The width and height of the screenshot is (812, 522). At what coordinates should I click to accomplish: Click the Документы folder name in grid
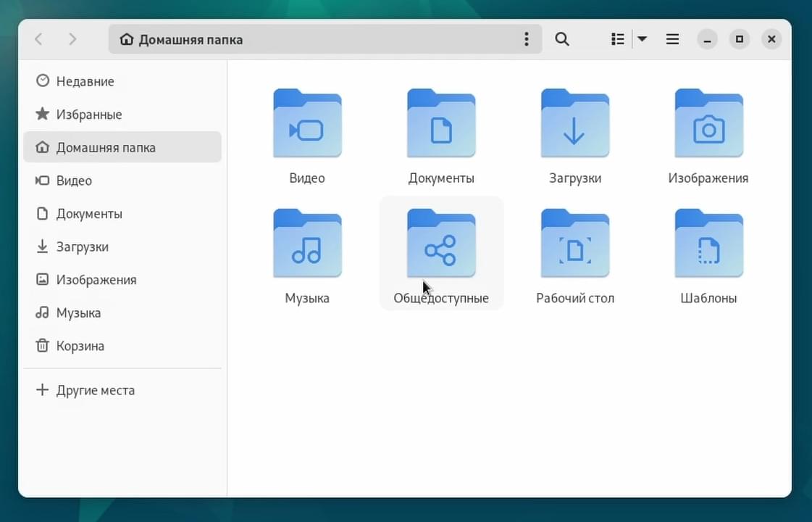click(x=441, y=178)
